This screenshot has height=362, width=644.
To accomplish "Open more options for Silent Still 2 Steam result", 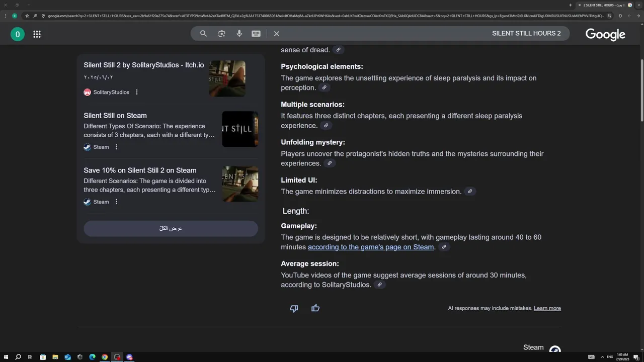I will pos(116,202).
